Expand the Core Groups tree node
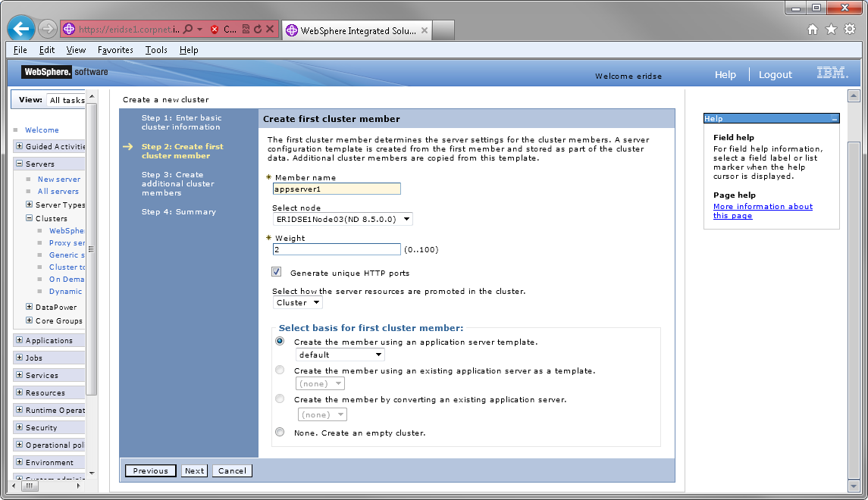The height and width of the screenshot is (500, 868). point(30,320)
